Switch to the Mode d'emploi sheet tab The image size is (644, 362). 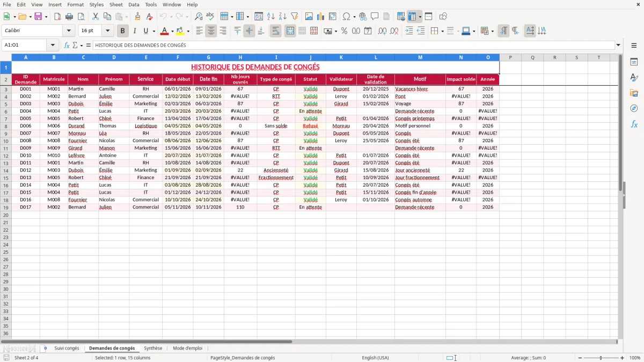[188, 349]
